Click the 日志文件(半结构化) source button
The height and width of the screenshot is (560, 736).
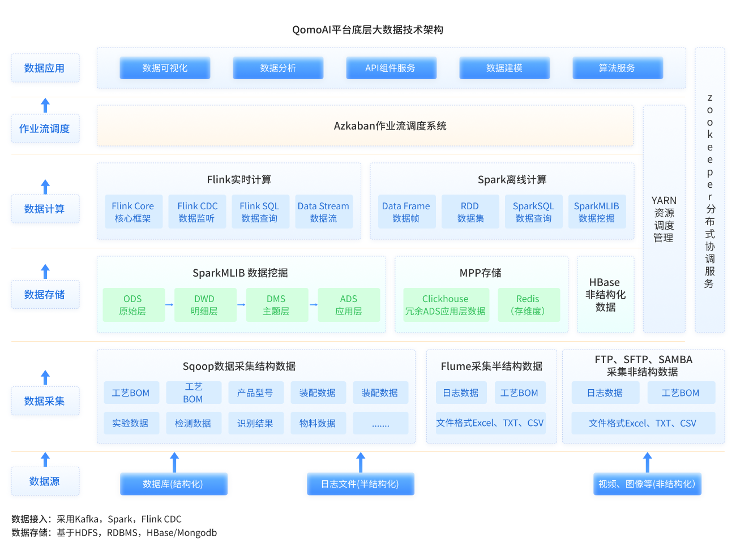(x=360, y=484)
